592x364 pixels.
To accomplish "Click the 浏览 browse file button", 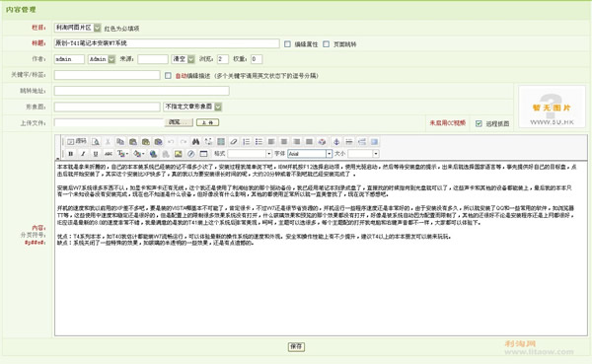I will [x=179, y=122].
